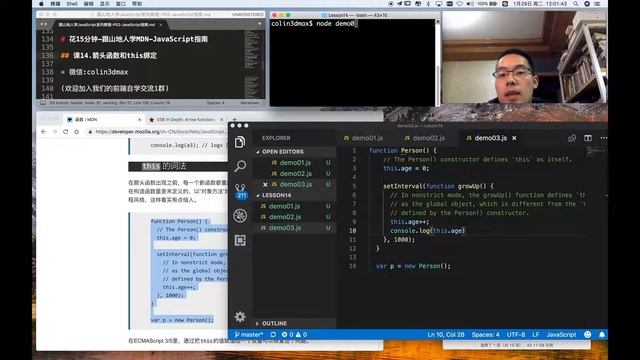Open the more actions ellipsis in the editor tab bar
The width and height of the screenshot is (640, 360).
[x=603, y=138]
